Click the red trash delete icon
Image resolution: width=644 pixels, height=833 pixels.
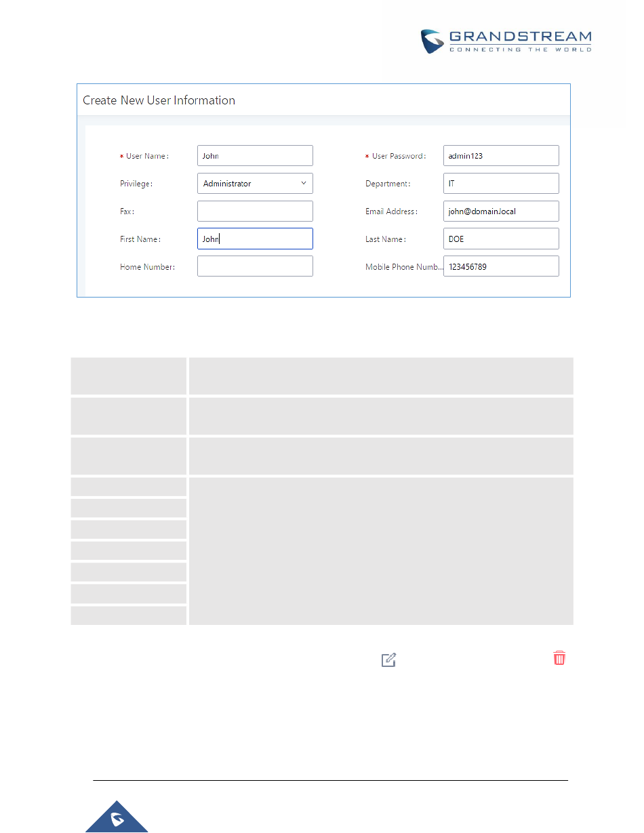click(x=559, y=657)
